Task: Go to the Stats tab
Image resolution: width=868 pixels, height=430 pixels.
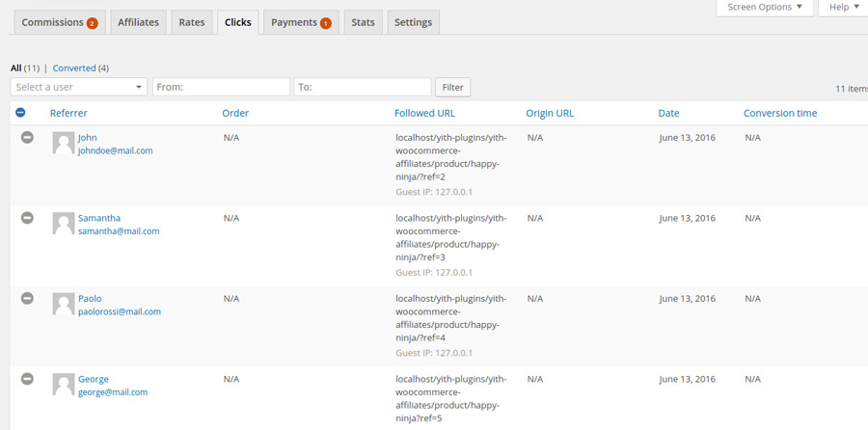Action: (x=363, y=22)
